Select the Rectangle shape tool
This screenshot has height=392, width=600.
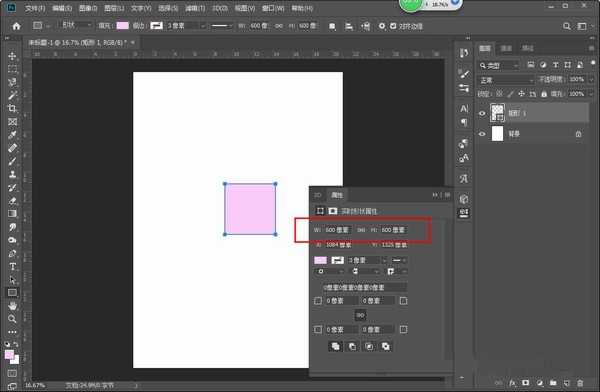[x=12, y=293]
